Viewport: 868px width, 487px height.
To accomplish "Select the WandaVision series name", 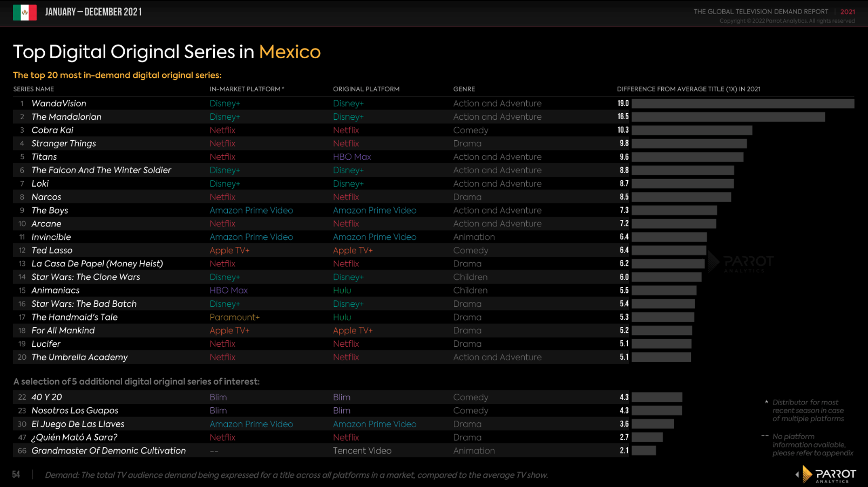I will click(59, 104).
